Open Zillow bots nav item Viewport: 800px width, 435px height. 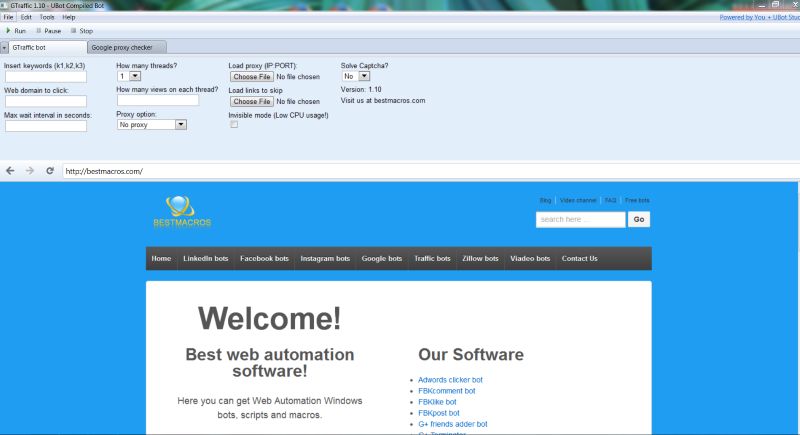(480, 259)
